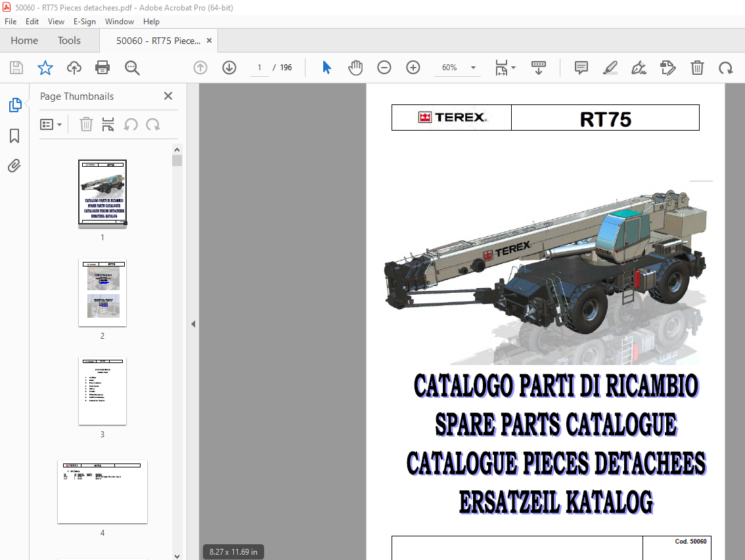Add a sticky note comment
The image size is (745, 560).
tap(581, 68)
